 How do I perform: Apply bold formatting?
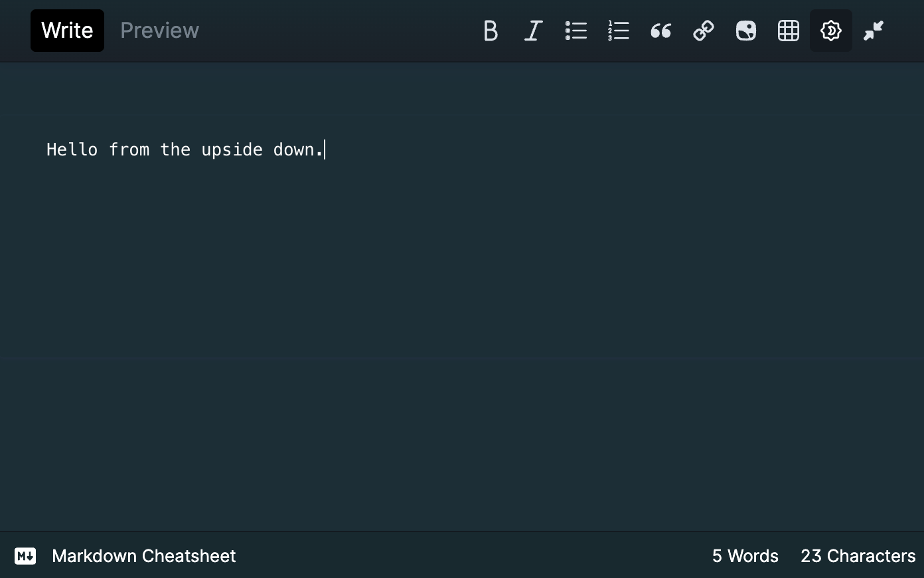tap(491, 31)
